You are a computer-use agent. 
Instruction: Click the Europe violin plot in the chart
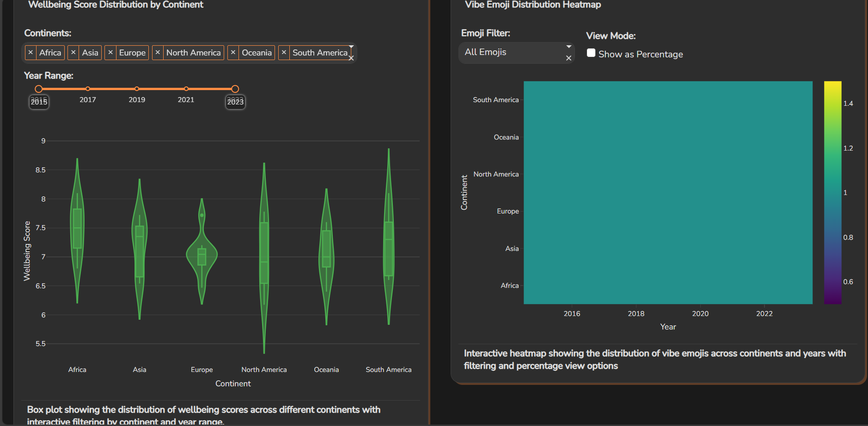(202, 253)
